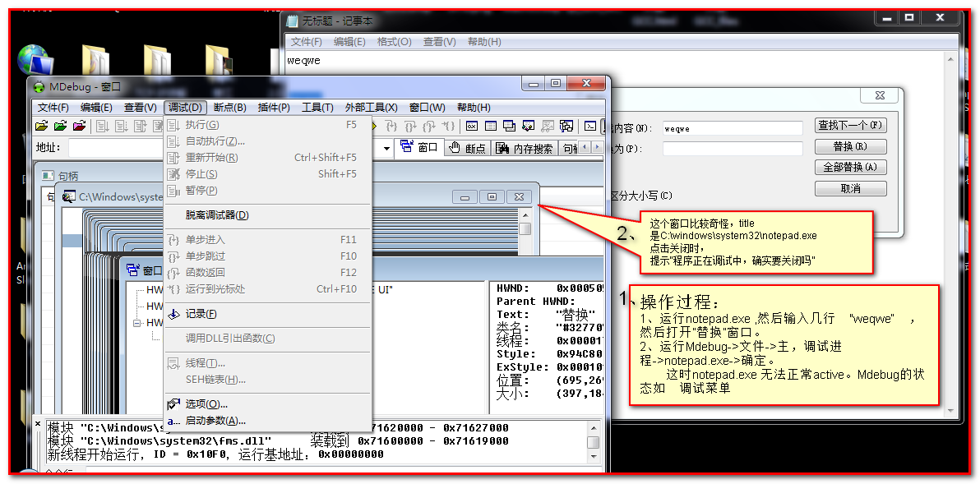Switch to the 内存搜索 tab
This screenshot has width=980, height=484.
[525, 148]
